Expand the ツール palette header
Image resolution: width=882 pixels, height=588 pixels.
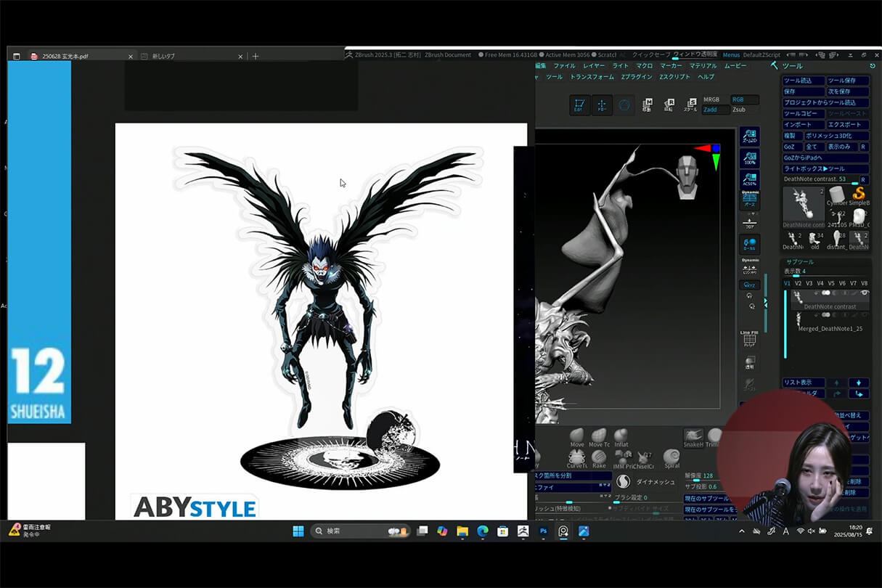coord(792,66)
